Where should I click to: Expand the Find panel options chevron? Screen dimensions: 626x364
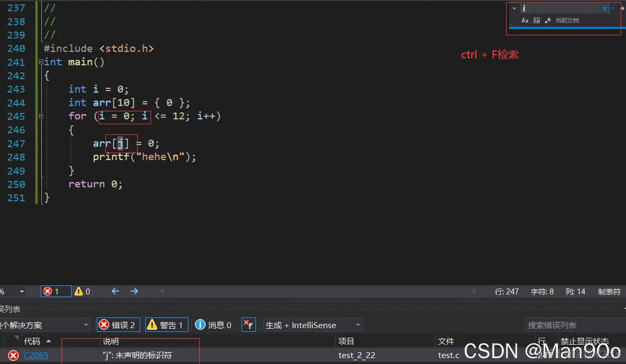(x=514, y=8)
